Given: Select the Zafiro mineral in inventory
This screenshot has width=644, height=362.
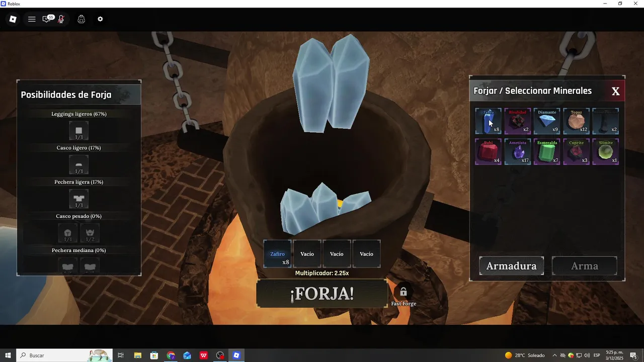Looking at the screenshot, I should 488,121.
